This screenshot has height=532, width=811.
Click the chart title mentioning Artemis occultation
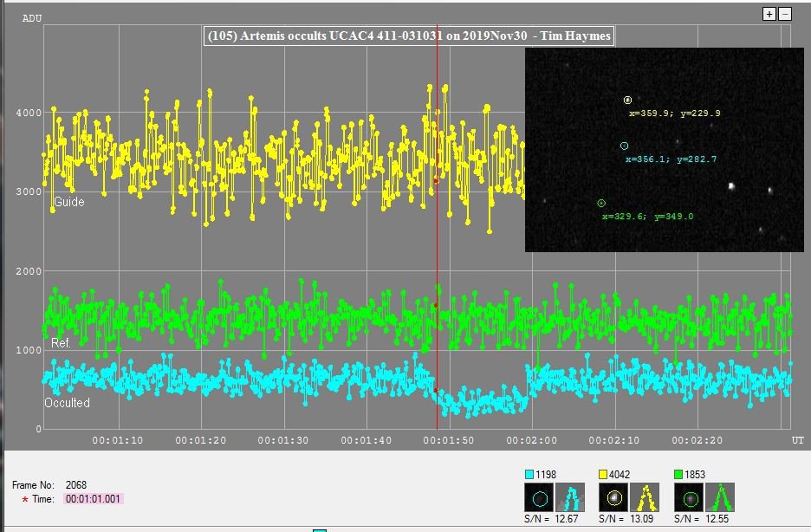click(408, 36)
